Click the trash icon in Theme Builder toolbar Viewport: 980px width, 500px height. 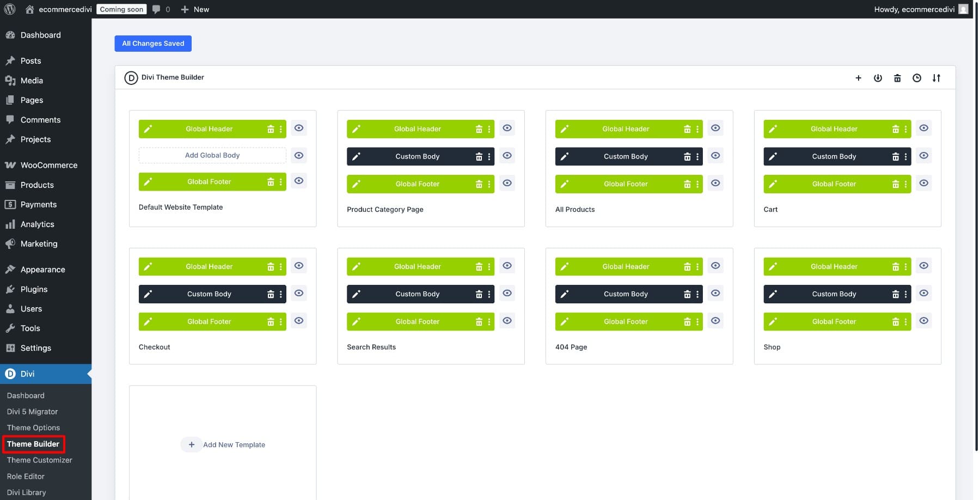point(897,78)
